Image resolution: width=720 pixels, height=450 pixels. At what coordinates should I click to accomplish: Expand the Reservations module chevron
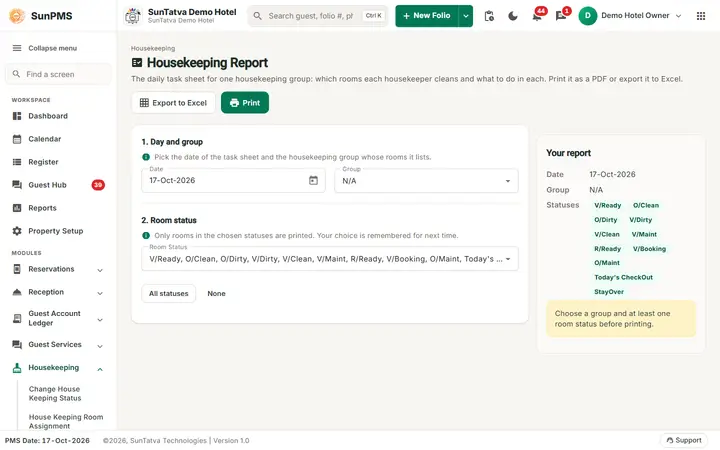tap(100, 270)
